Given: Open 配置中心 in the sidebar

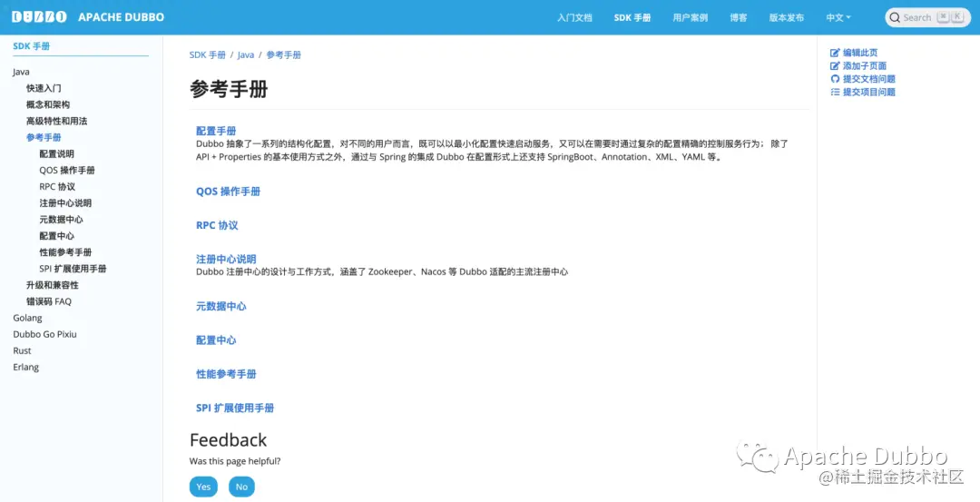Looking at the screenshot, I should (x=57, y=236).
